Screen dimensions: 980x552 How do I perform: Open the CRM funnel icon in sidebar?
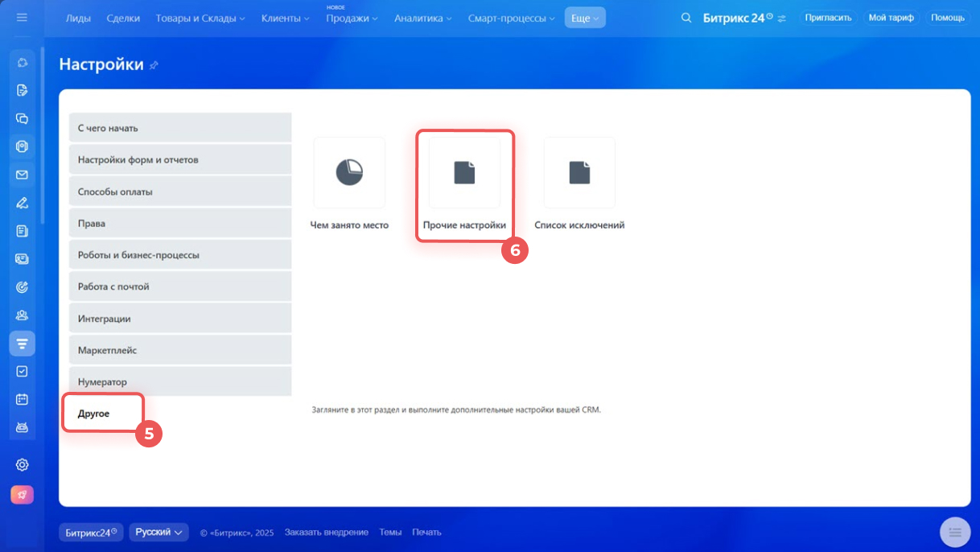23,344
